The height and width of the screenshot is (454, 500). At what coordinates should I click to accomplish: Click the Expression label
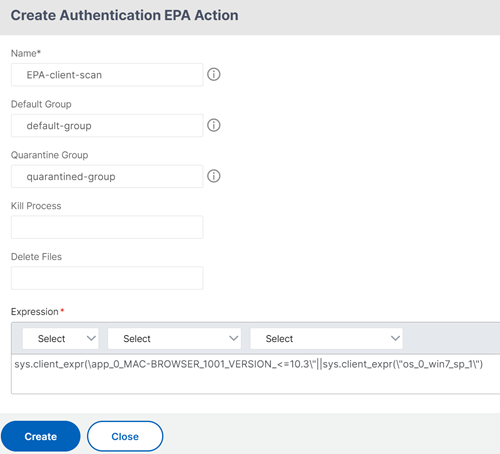[35, 312]
